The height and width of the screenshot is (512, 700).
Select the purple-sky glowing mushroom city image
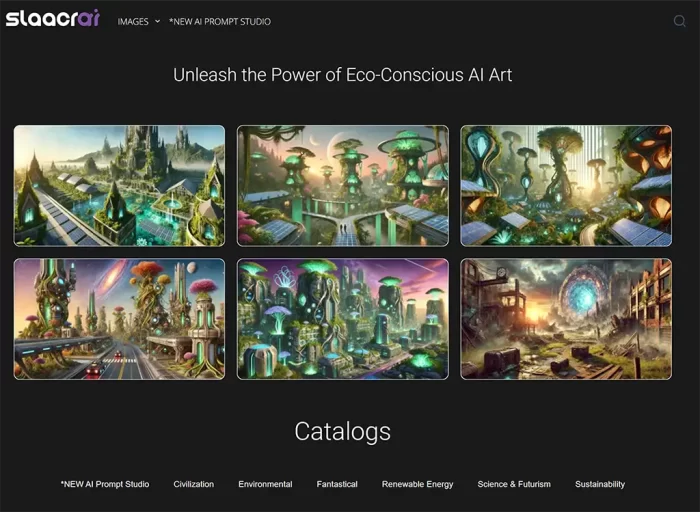[x=342, y=319]
